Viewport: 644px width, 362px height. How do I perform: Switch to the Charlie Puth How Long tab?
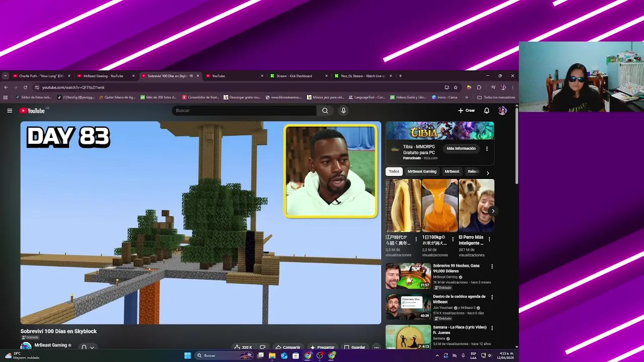(41, 76)
